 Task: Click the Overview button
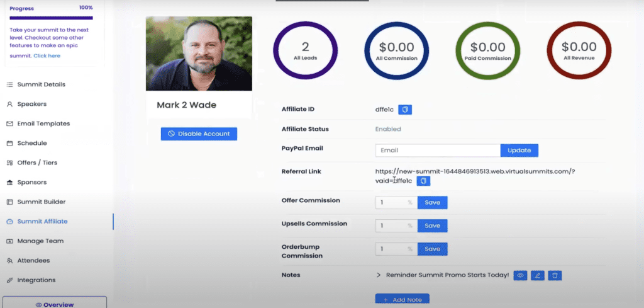(x=55, y=303)
